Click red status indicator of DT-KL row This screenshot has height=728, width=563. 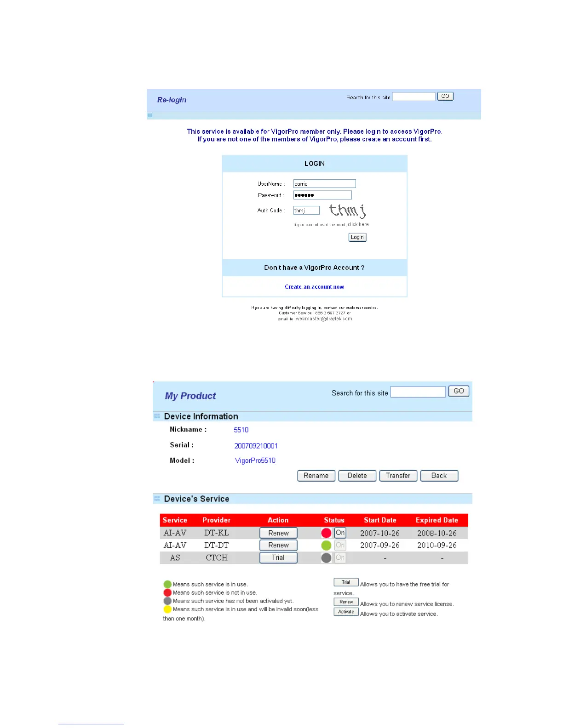(x=326, y=533)
